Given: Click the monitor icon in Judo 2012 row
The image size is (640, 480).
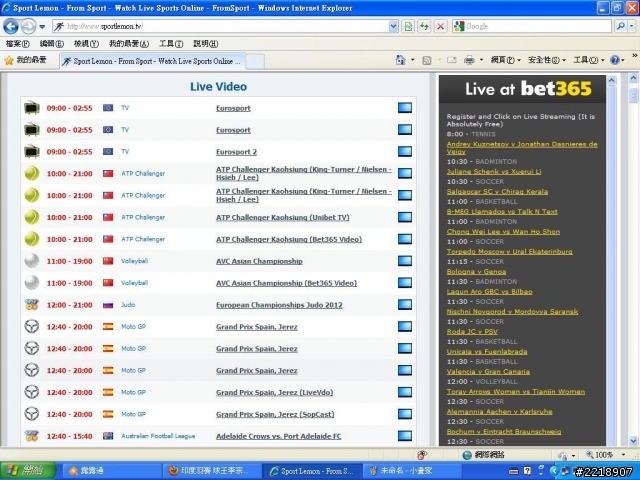Looking at the screenshot, I should point(404,304).
